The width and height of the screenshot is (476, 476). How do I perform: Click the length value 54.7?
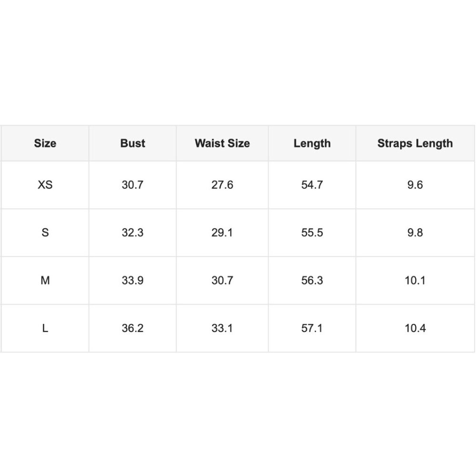[x=312, y=185]
